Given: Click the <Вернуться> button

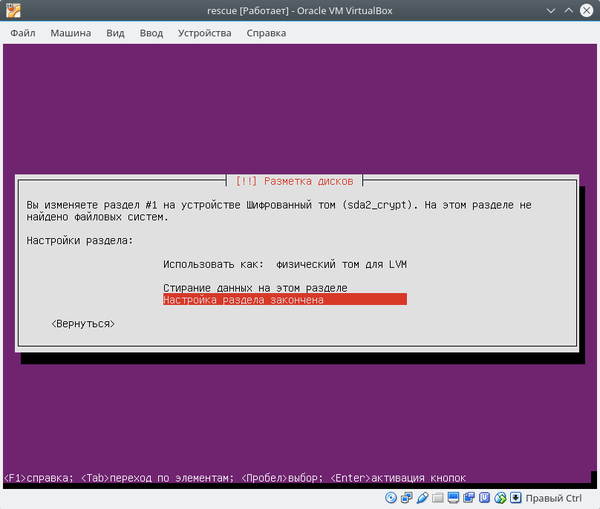Looking at the screenshot, I should (83, 324).
